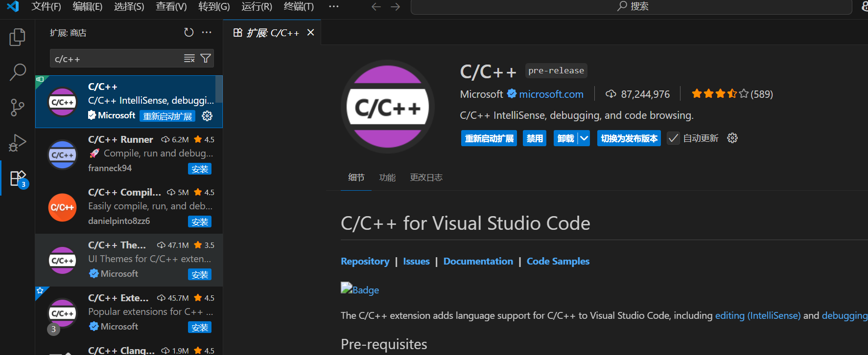The image size is (868, 355).
Task: Open the editing (IntelliSense) link
Action: pyautogui.click(x=758, y=315)
